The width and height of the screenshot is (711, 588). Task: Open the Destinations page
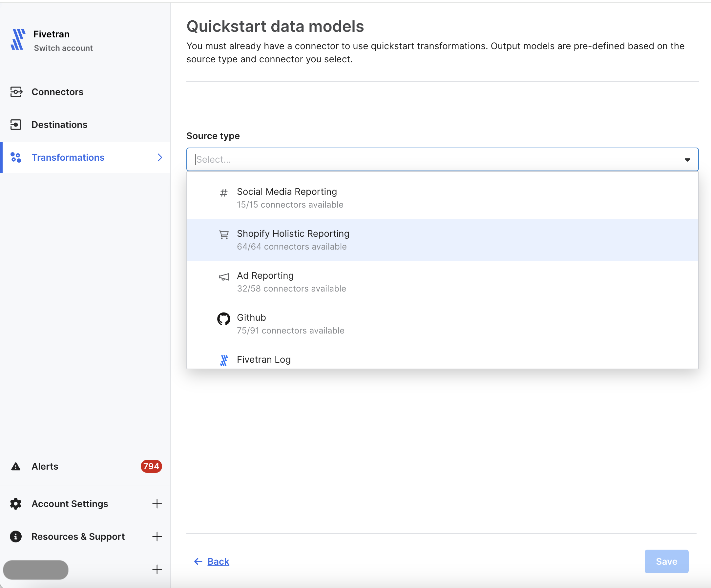85,125
